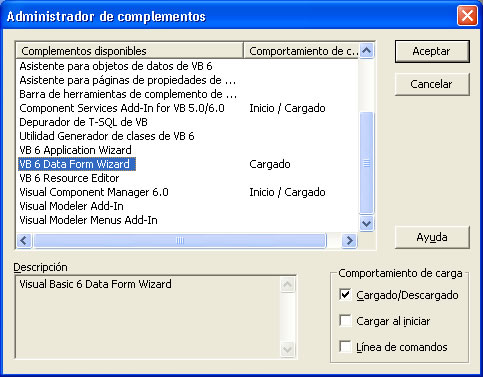Select Depurador de T-SQL de VB
Viewport: 483px width, 377px height.
[83, 122]
